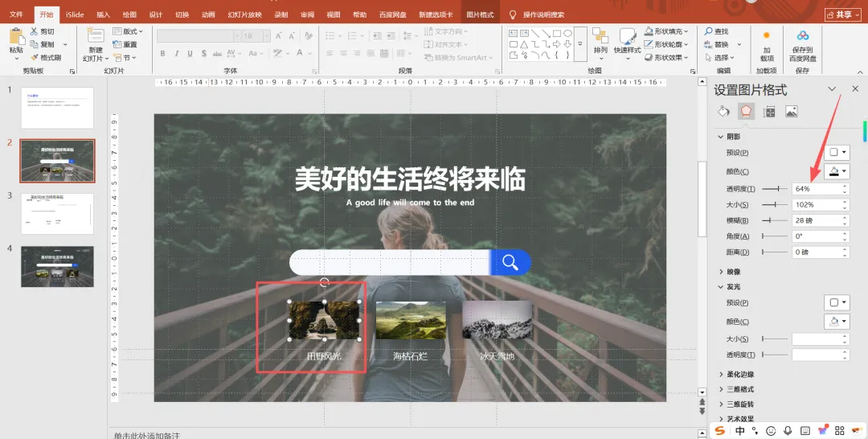Toggle bold formatting (B)
The height and width of the screenshot is (439, 868).
[162, 54]
